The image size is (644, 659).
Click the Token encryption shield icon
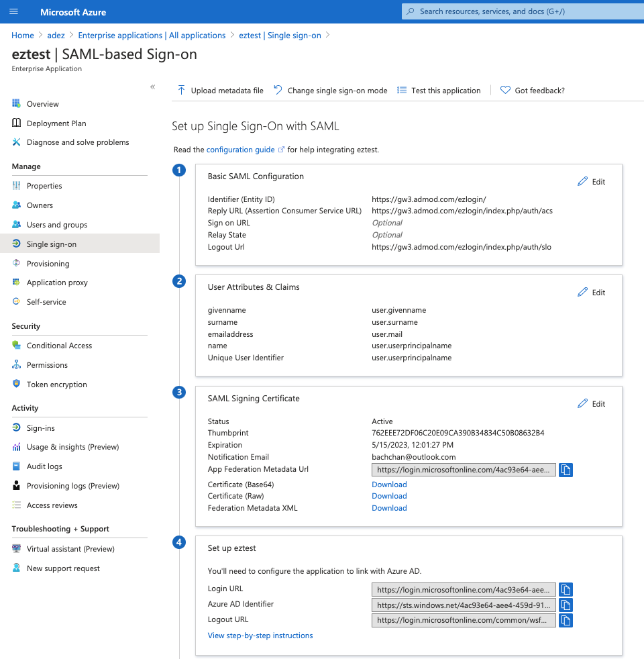pyautogui.click(x=16, y=384)
